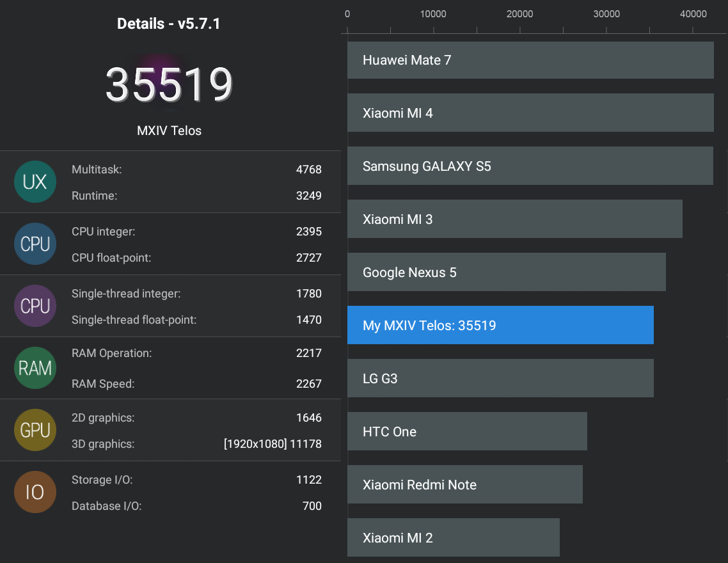Open the green RAM category icon

(x=35, y=368)
